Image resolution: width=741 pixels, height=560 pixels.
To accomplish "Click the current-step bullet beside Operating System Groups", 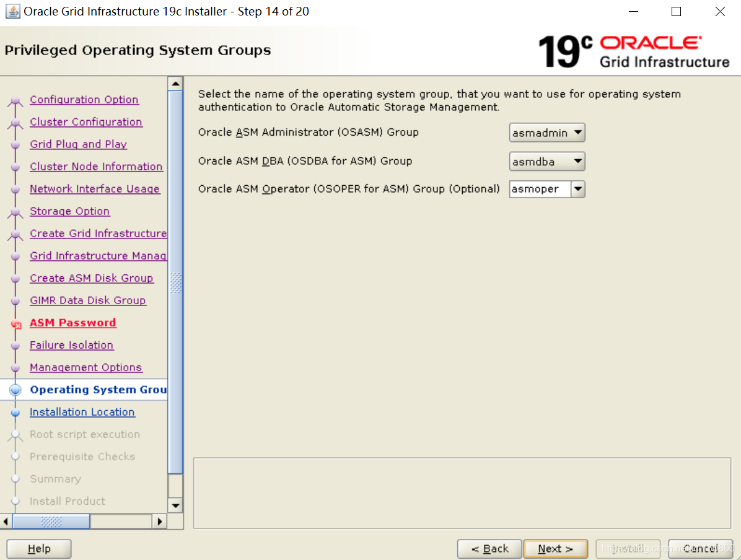I will coord(15,390).
